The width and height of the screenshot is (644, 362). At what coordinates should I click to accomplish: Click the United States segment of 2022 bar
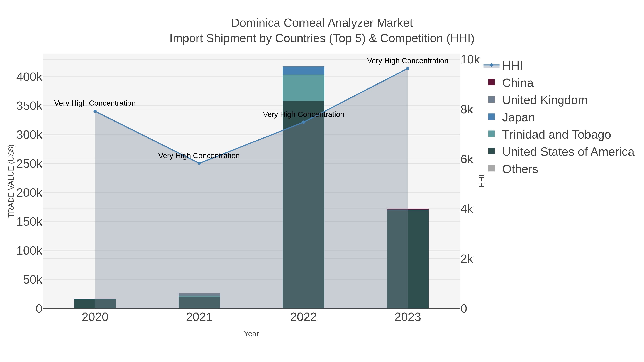pos(304,205)
